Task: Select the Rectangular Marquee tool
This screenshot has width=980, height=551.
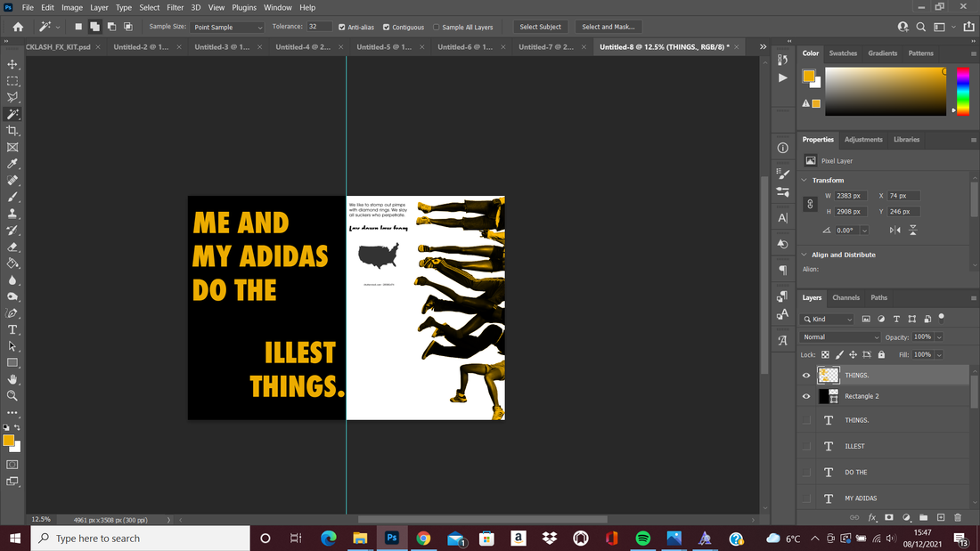Action: [x=12, y=81]
